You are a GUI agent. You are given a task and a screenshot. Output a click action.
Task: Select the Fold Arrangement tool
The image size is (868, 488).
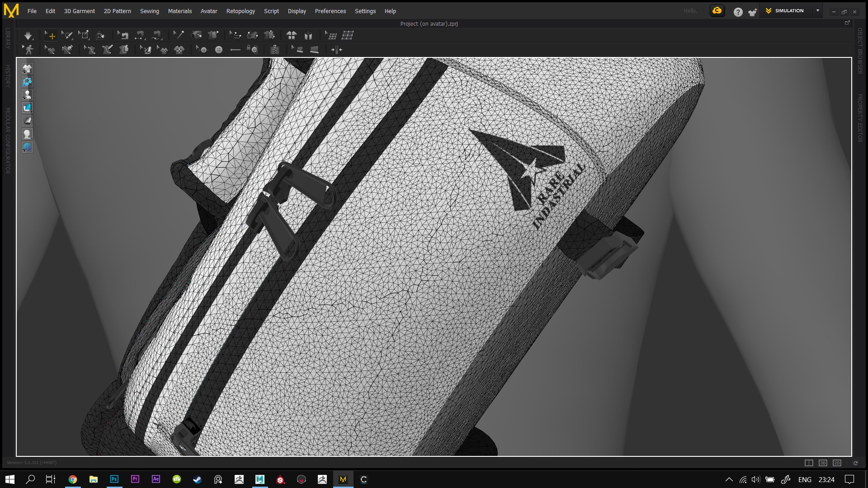click(100, 35)
